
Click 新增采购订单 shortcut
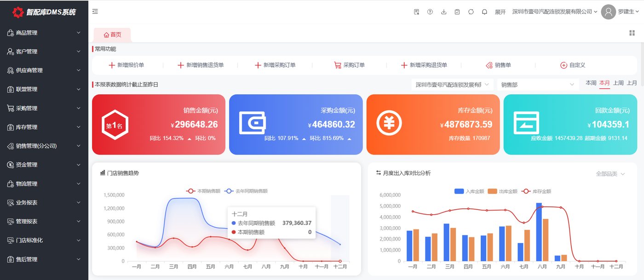276,65
